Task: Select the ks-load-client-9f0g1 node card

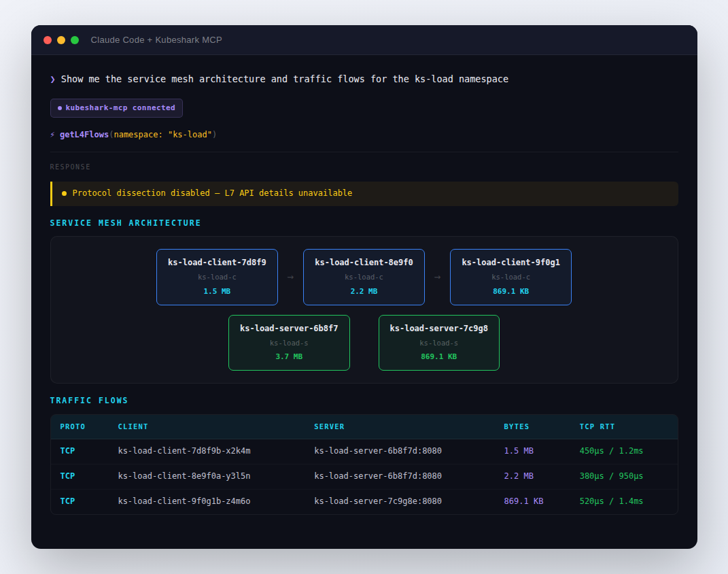Action: click(510, 277)
